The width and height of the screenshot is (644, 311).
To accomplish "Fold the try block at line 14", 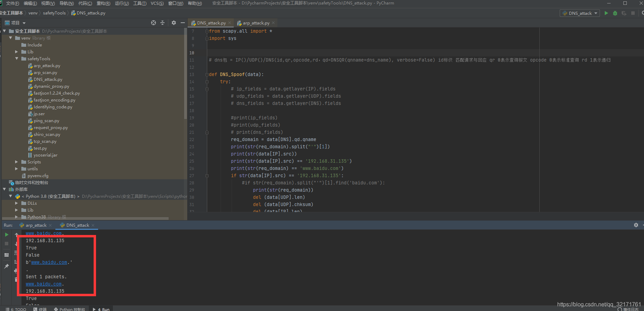I will click(x=207, y=82).
